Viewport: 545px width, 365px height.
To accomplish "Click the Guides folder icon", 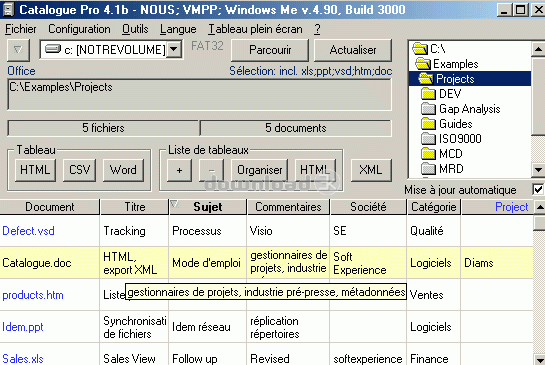I will click(x=428, y=124).
